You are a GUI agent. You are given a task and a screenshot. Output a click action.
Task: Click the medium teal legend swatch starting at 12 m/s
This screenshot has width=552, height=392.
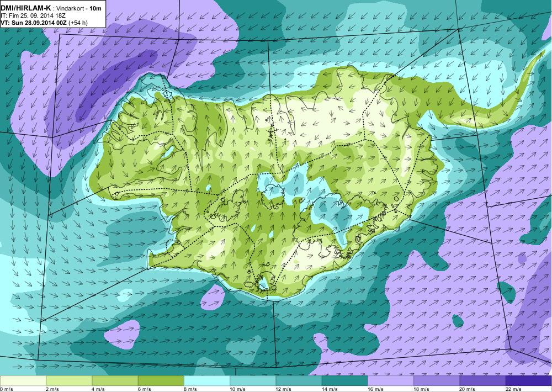299,381
